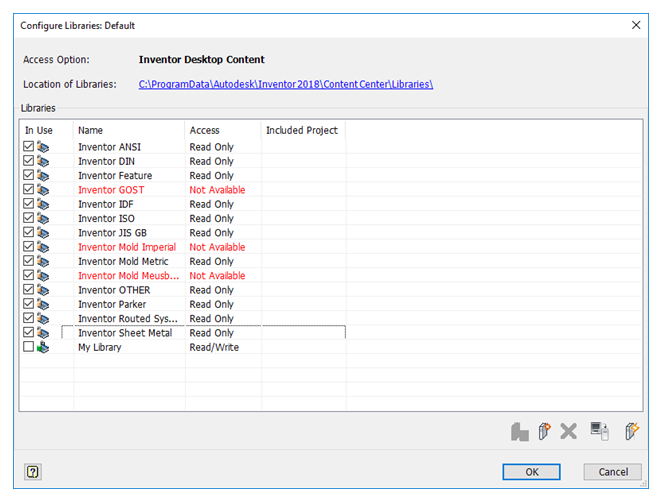Select the Inventor Parker library name
The width and height of the screenshot is (661, 499).
pyautogui.click(x=112, y=305)
